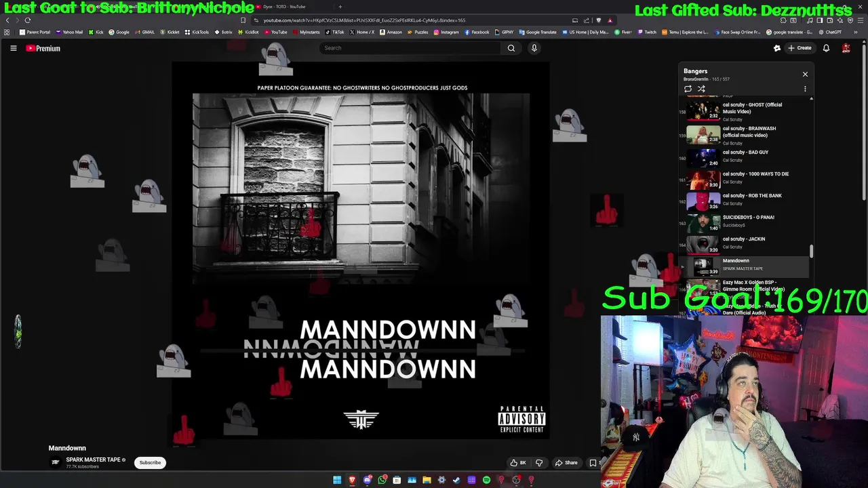This screenshot has width=868, height=488.
Task: Open Kick bookmark
Action: [96, 32]
